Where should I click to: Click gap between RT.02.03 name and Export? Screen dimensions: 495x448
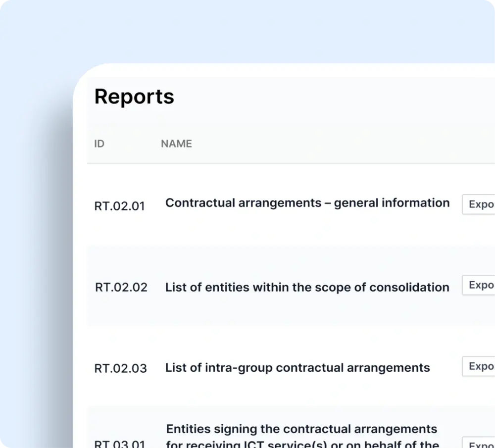pyautogui.click(x=445, y=368)
